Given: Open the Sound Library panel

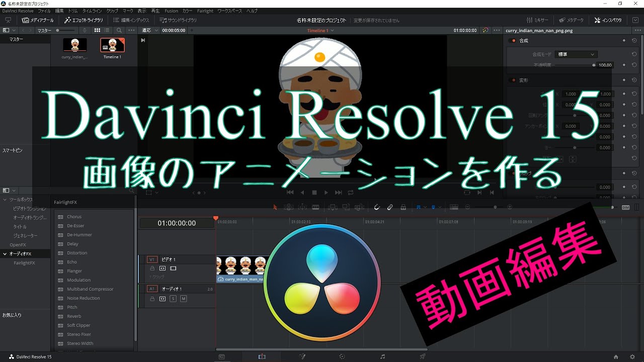Looking at the screenshot, I should pyautogui.click(x=179, y=20).
